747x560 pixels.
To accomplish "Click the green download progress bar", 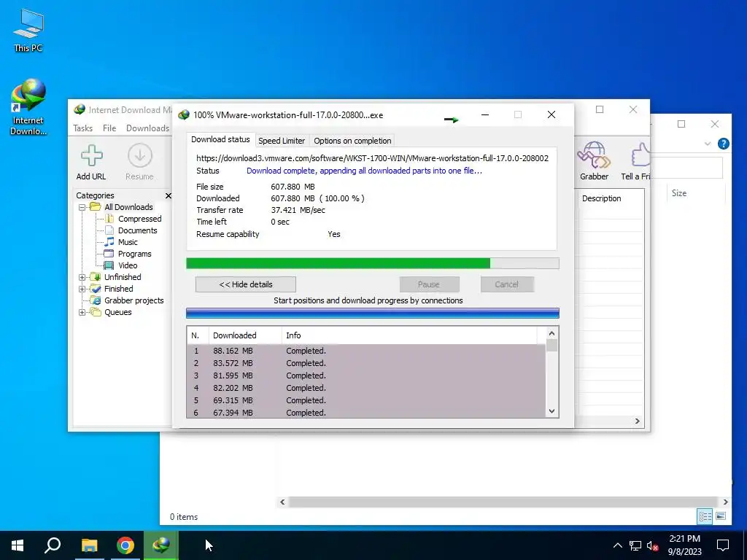I will (373, 263).
